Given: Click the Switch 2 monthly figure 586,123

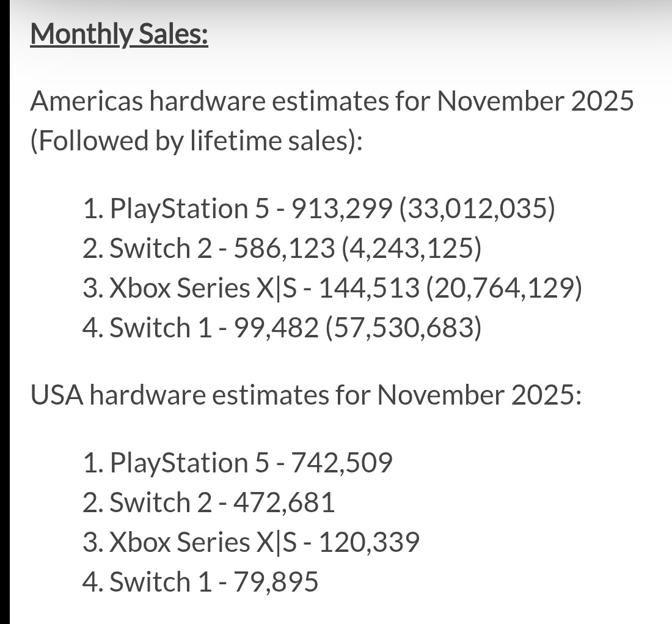Looking at the screenshot, I should (x=283, y=248).
